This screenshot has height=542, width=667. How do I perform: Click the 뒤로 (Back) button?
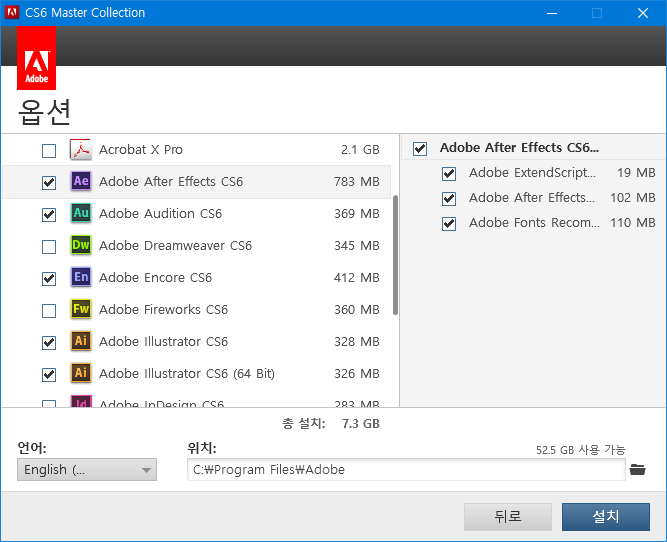click(x=508, y=517)
